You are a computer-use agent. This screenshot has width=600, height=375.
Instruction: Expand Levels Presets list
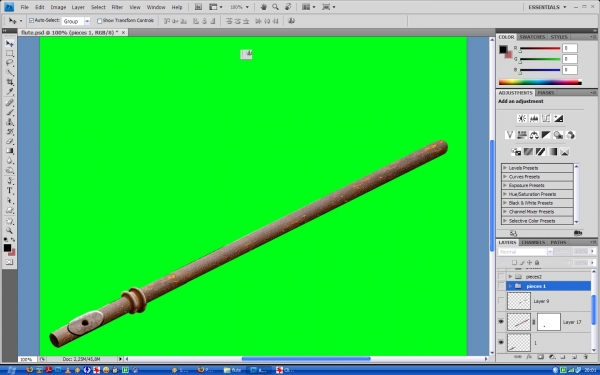pyautogui.click(x=505, y=168)
